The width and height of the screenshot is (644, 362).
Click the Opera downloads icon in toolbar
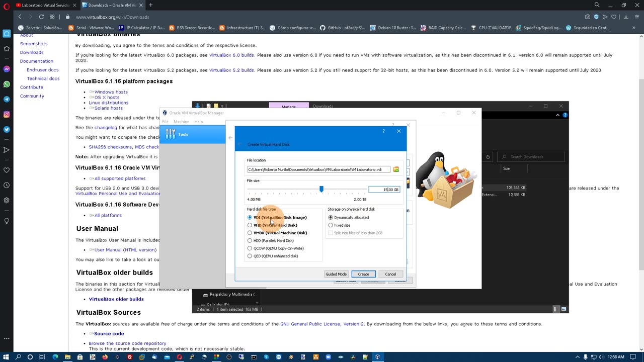click(x=626, y=17)
